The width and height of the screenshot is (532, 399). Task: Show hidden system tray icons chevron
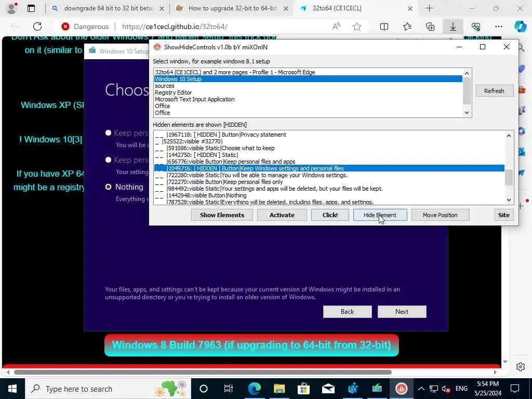421,389
